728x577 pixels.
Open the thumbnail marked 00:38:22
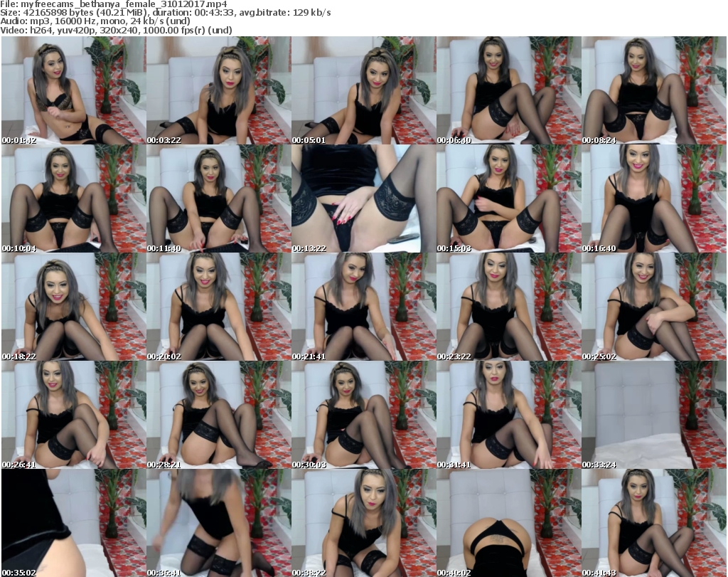click(363, 523)
